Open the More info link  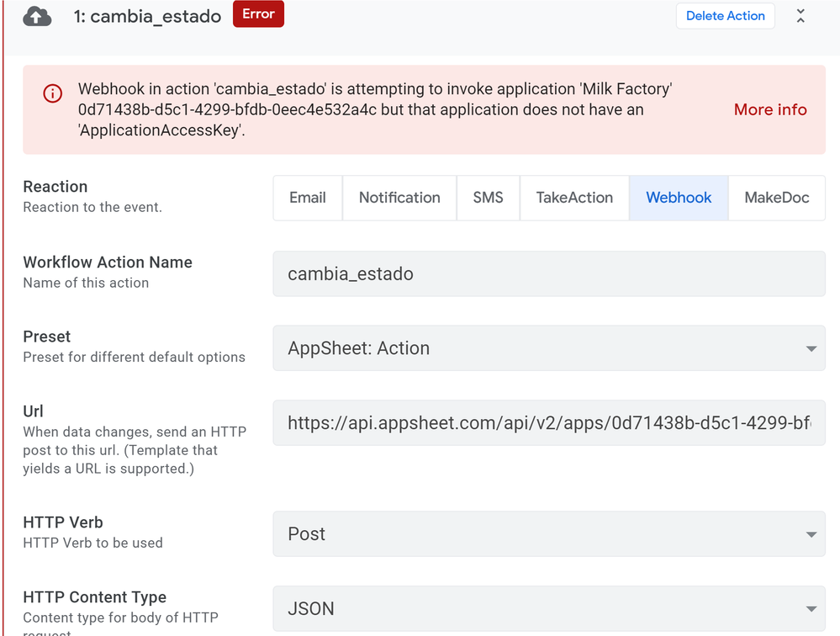pyautogui.click(x=770, y=109)
